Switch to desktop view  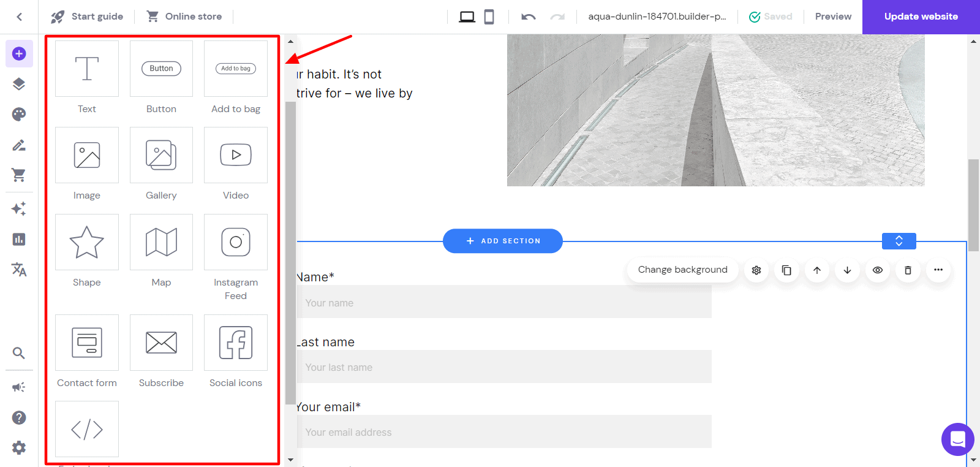[467, 17]
